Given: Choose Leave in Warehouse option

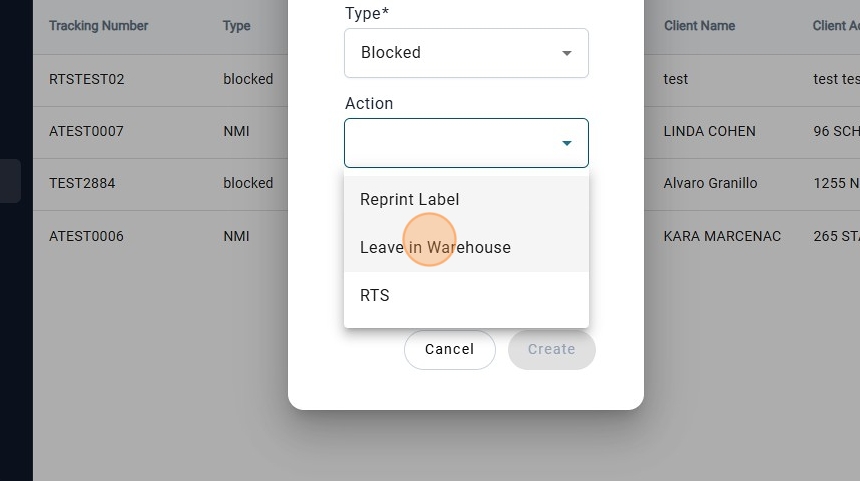Looking at the screenshot, I should point(436,248).
